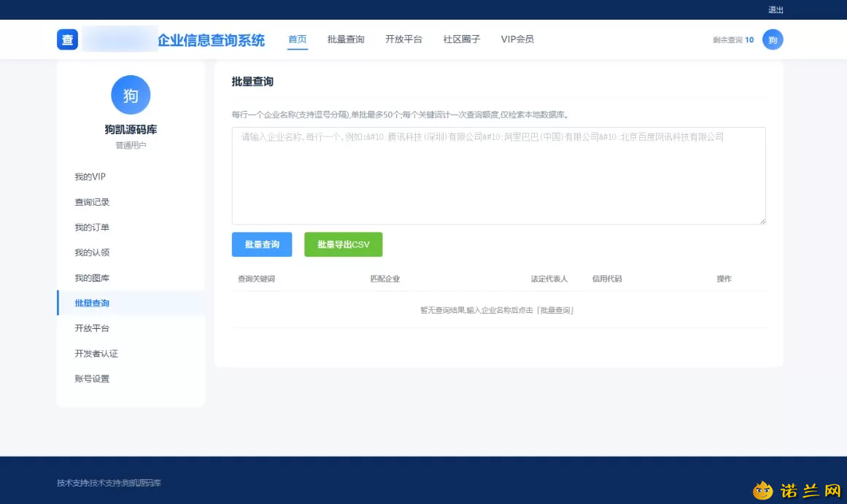The height and width of the screenshot is (504, 847).
Task: Click the 匹配企业 column header
Action: click(x=385, y=279)
